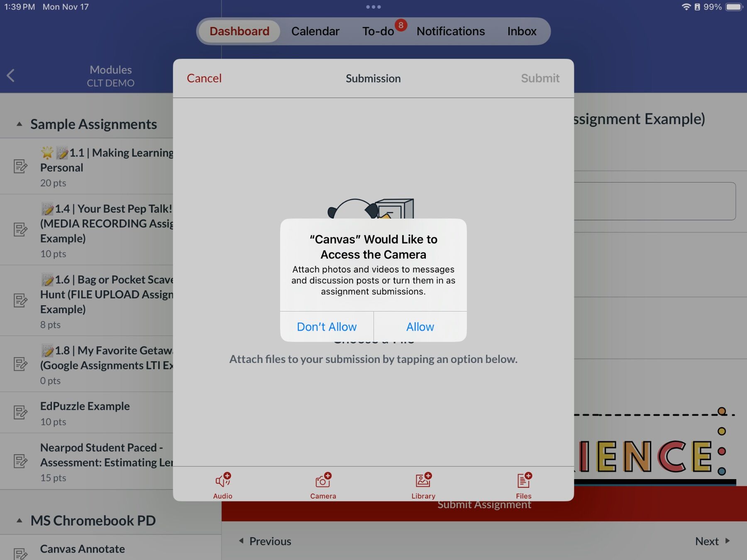747x560 pixels.
Task: Open Nearpod Student Paced assessment item
Action: tap(86, 462)
